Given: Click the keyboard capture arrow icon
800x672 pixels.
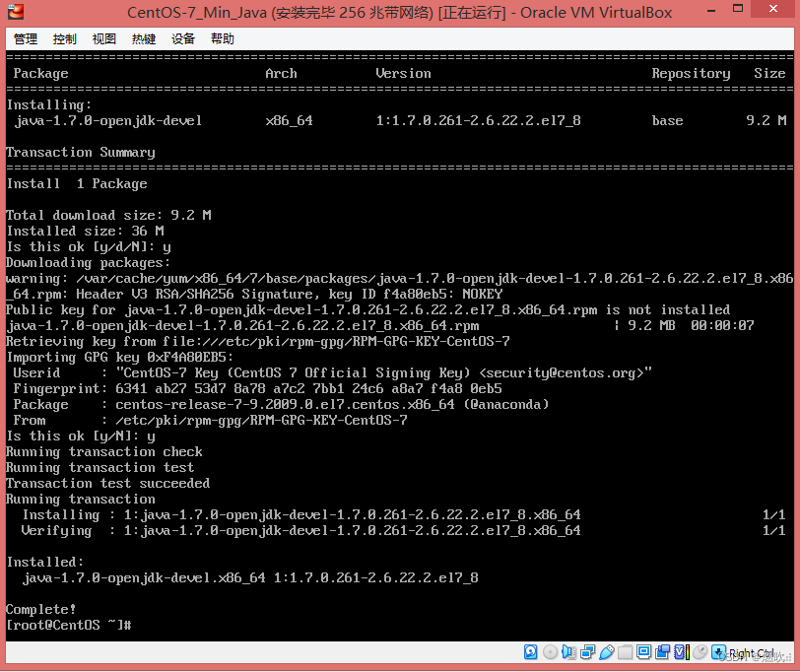Looking at the screenshot, I should point(718,652).
